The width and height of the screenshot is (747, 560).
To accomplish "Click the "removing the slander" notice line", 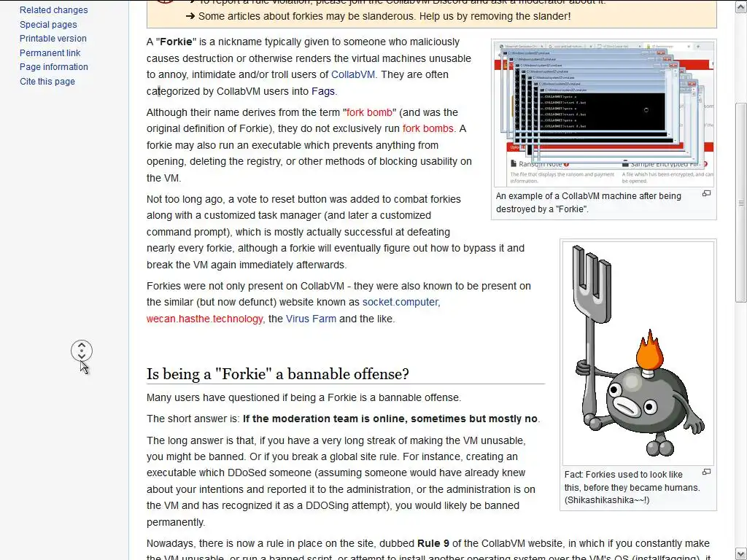I will (378, 16).
